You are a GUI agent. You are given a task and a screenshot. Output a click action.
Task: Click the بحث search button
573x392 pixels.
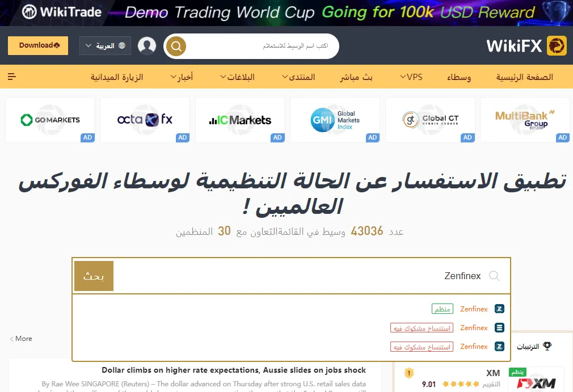94,276
